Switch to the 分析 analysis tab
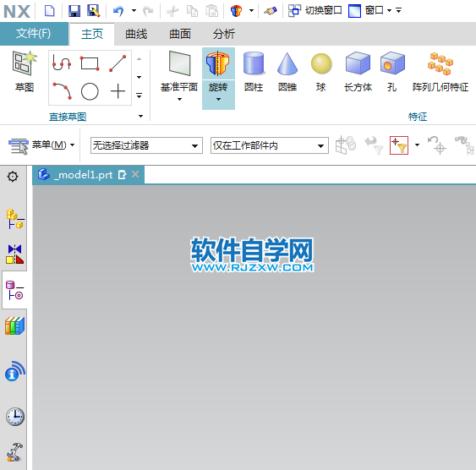The height and width of the screenshot is (470, 476). point(224,34)
